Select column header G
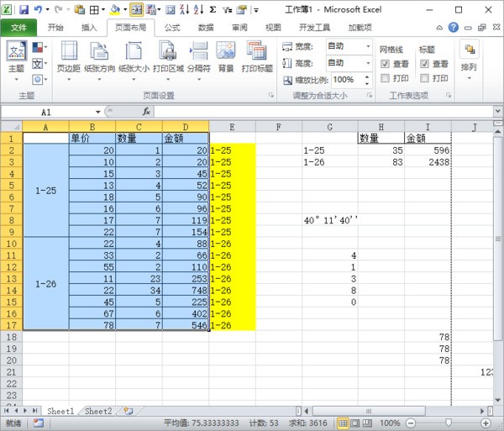 pos(330,127)
